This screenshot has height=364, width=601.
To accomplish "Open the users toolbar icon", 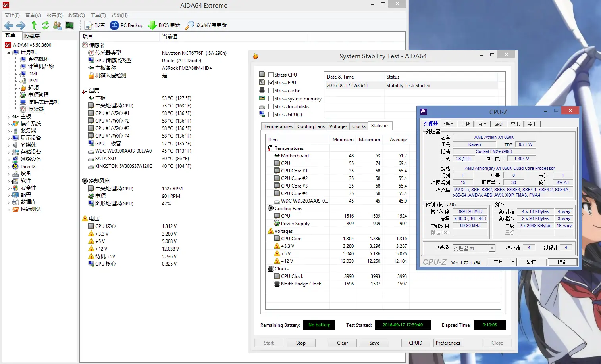I will tap(58, 25).
